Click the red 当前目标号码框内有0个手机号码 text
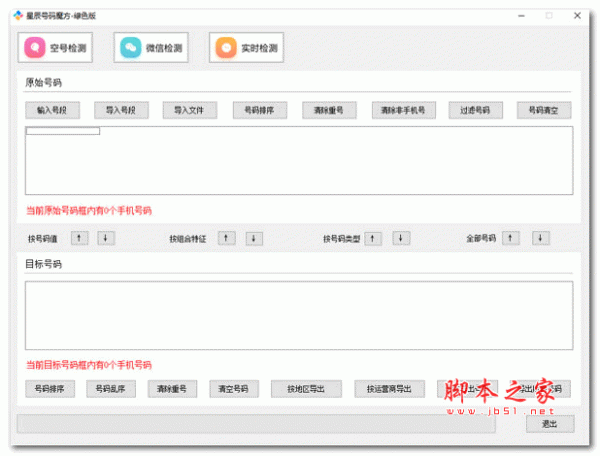600x456 pixels. click(89, 365)
